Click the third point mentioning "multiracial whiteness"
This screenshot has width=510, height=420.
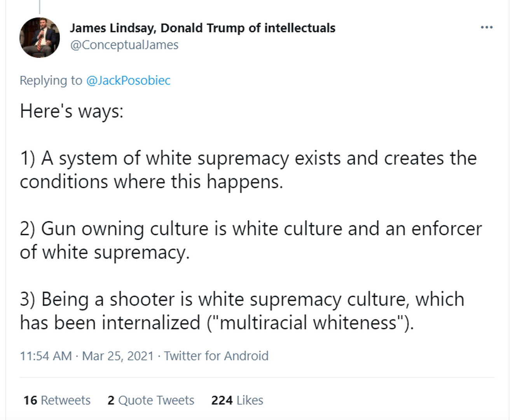(x=242, y=311)
